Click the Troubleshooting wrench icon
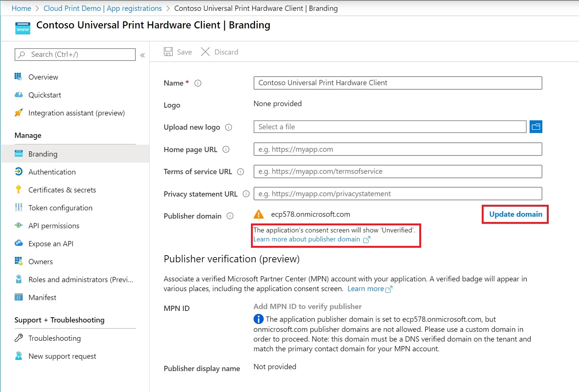 [x=18, y=338]
